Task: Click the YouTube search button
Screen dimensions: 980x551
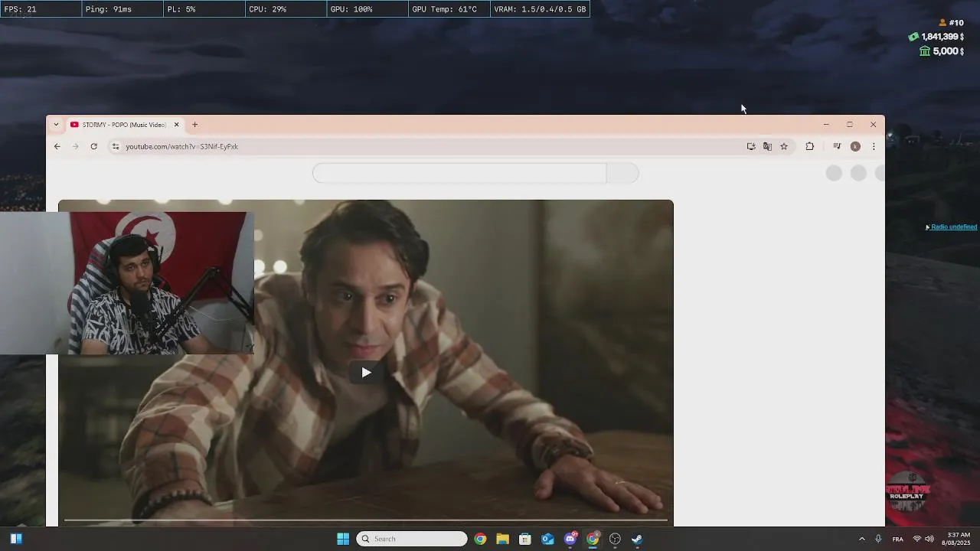Action: click(622, 173)
